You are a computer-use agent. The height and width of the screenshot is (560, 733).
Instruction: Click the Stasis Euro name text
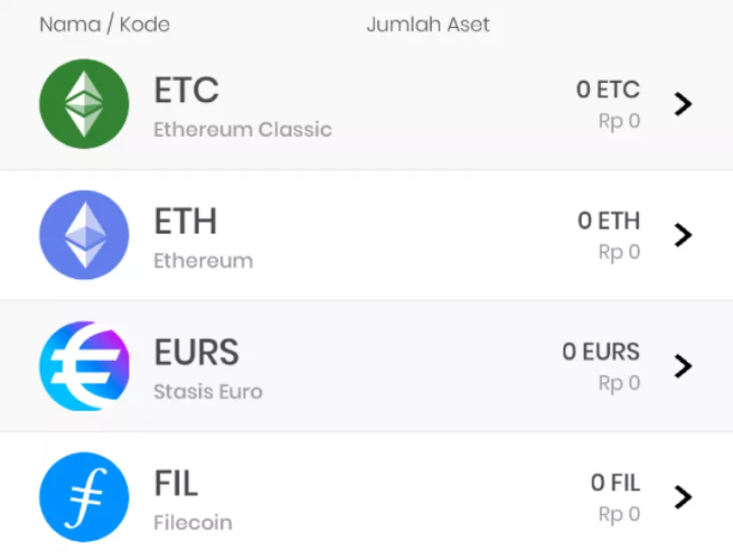tap(208, 392)
